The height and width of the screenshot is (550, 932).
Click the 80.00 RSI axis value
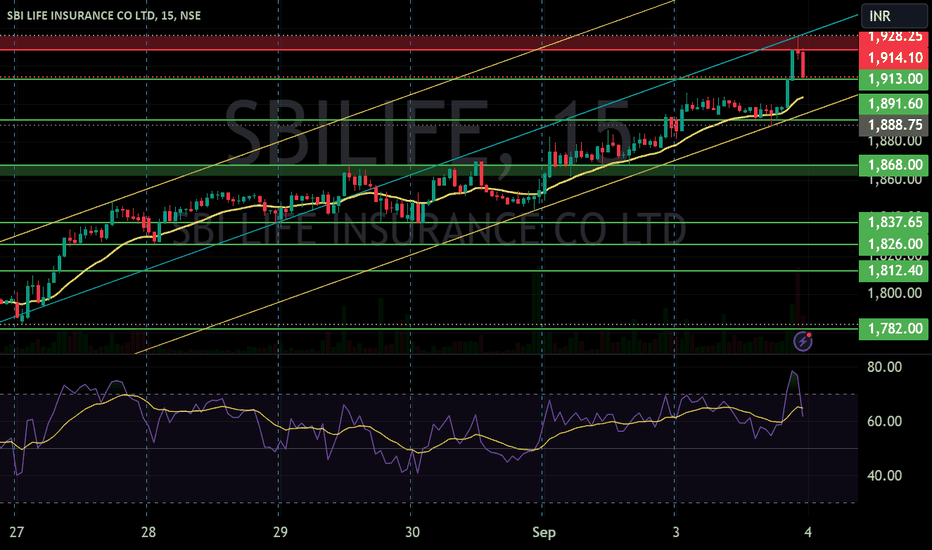pyautogui.click(x=884, y=367)
